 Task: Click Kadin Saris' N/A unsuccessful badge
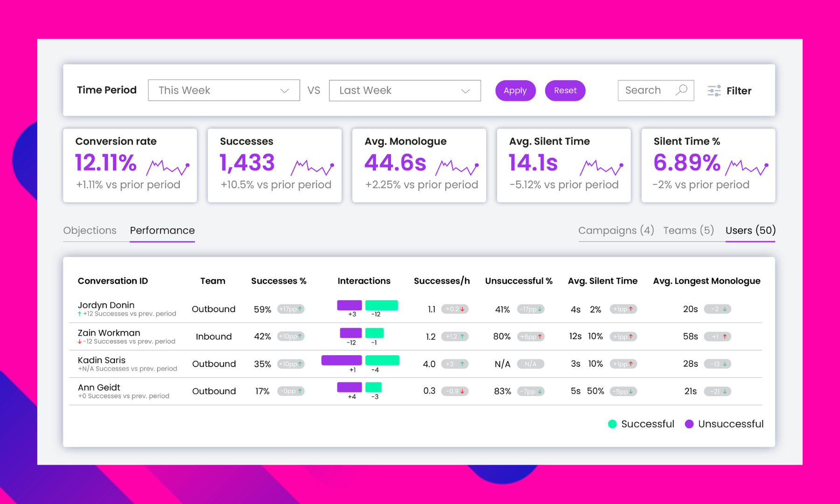pos(531,364)
